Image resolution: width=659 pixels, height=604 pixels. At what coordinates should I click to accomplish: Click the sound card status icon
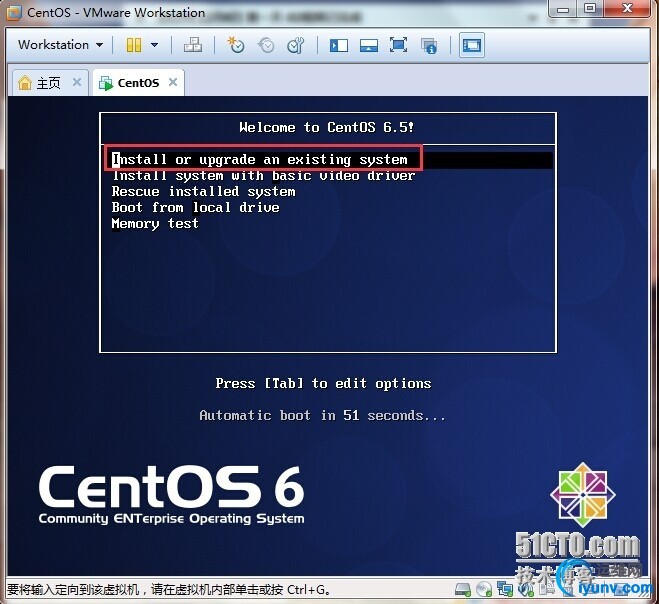525,590
